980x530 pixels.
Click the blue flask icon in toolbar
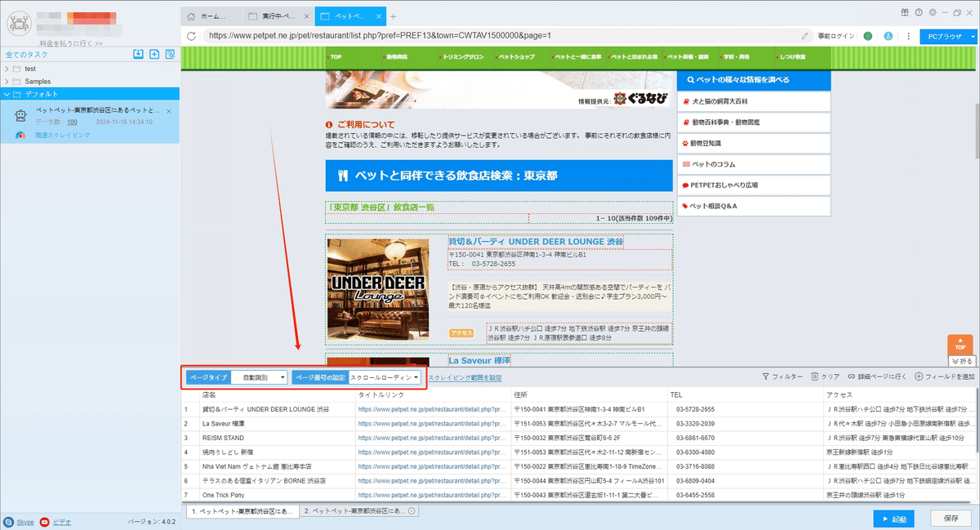(x=887, y=36)
